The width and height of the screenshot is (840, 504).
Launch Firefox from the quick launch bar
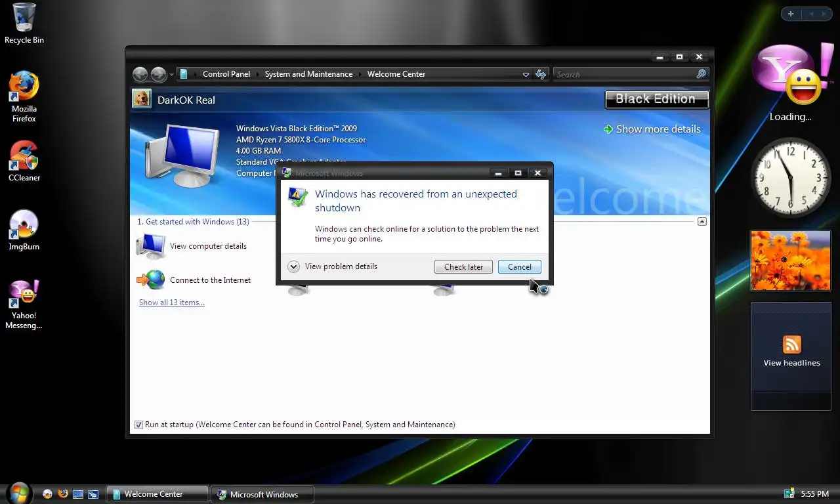pos(63,494)
